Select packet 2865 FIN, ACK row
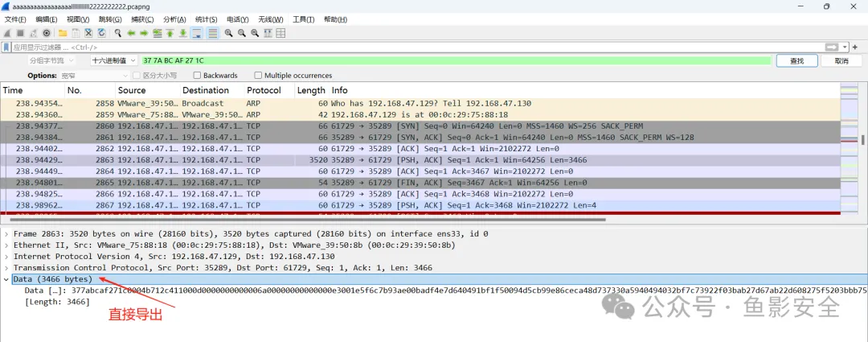The image size is (868, 342). (x=420, y=183)
